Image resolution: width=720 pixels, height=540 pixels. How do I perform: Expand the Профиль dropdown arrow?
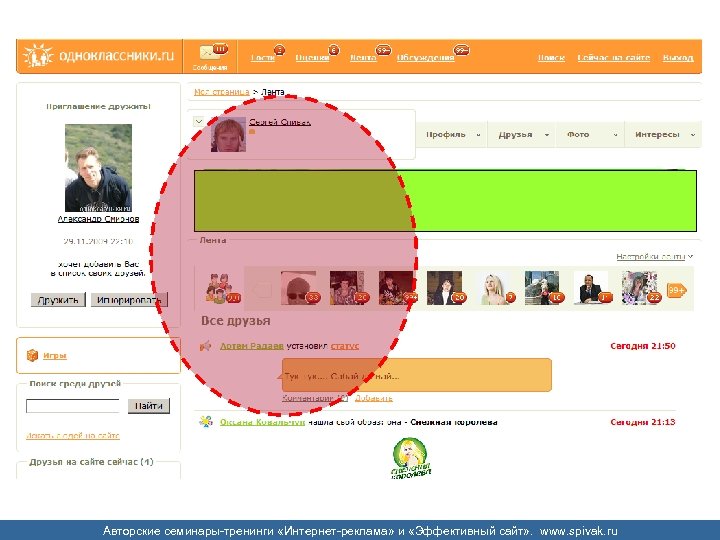478,135
